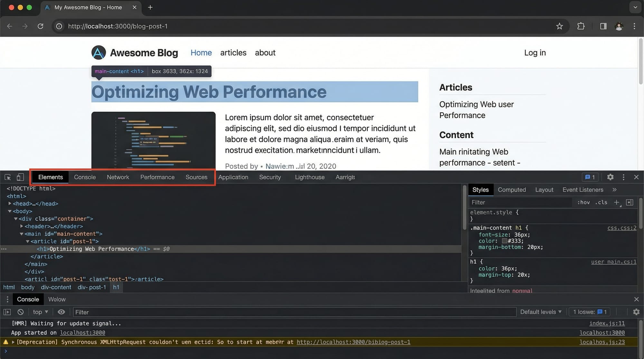Clear the console with the clear icon
This screenshot has height=359, width=644.
[x=20, y=312]
